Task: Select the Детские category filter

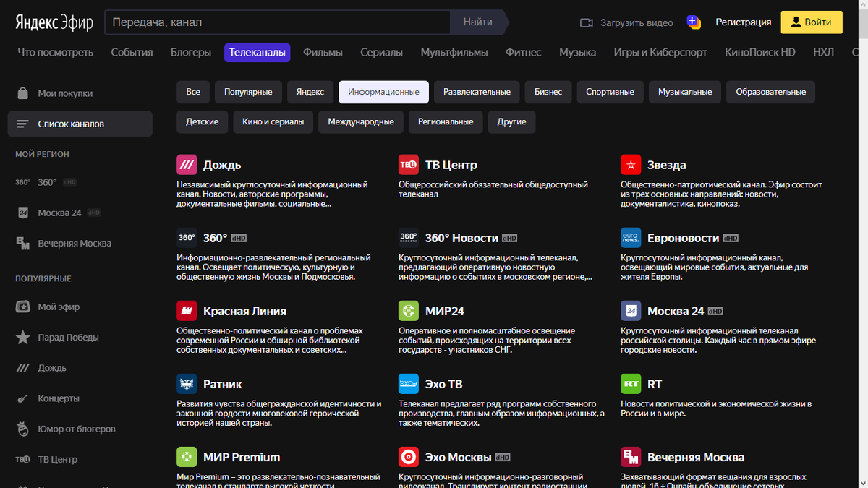Action: click(203, 121)
